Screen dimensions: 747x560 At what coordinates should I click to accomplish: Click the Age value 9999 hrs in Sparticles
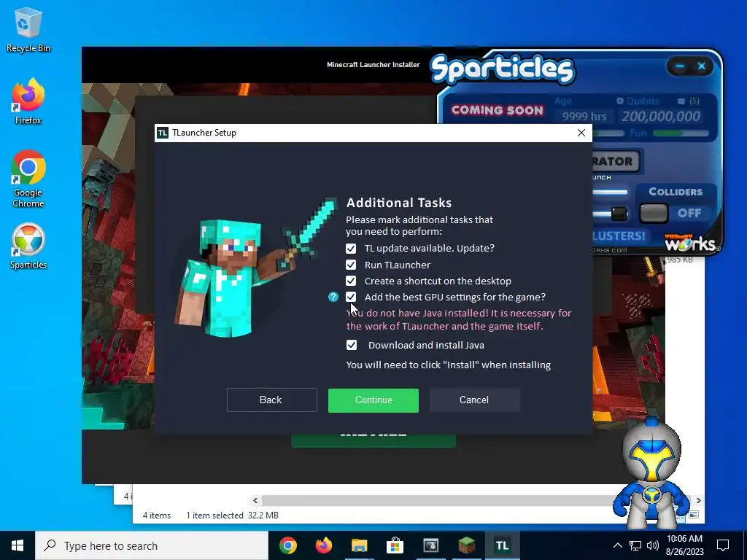coord(584,117)
